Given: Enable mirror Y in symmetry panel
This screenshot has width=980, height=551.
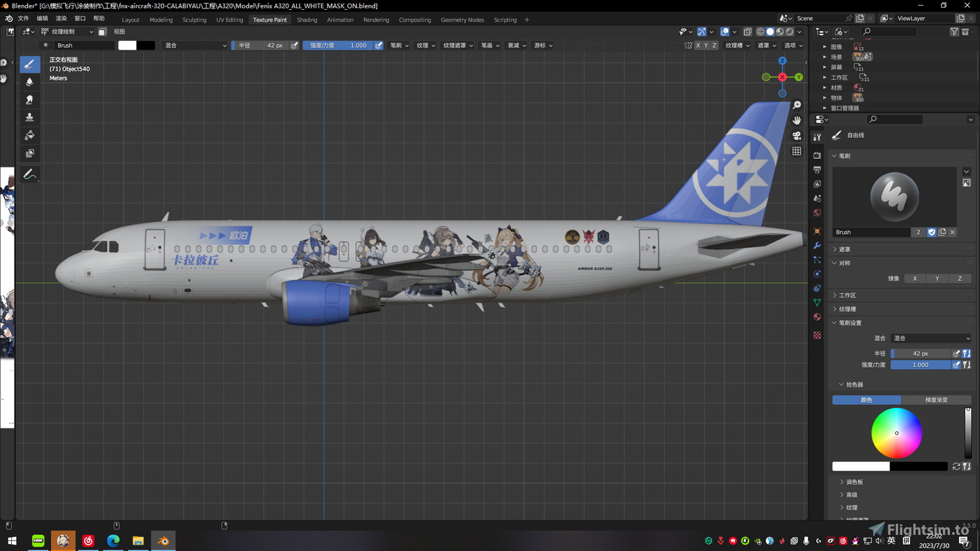Looking at the screenshot, I should coord(937,279).
